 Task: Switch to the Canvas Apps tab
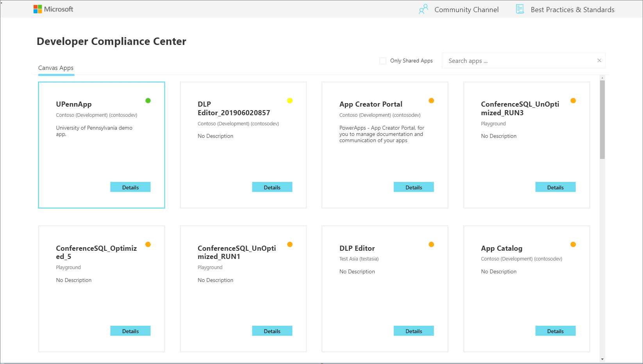click(56, 68)
